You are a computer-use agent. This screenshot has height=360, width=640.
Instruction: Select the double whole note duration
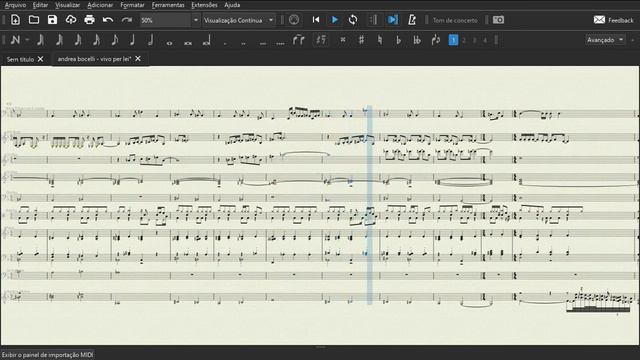point(188,42)
